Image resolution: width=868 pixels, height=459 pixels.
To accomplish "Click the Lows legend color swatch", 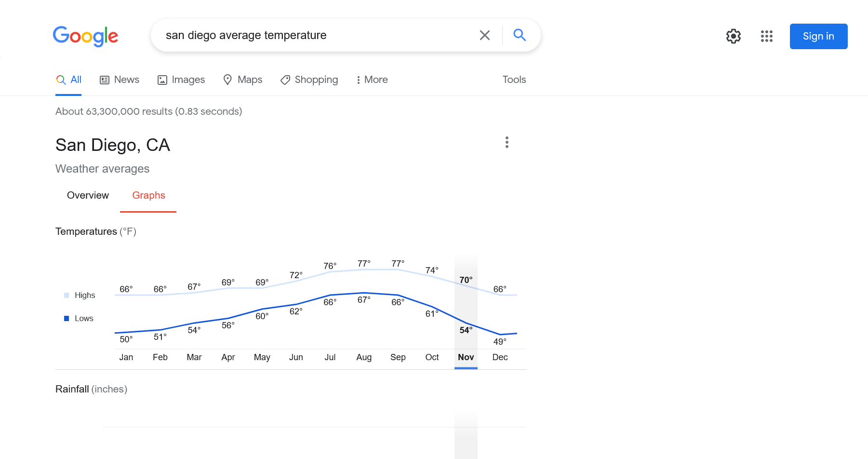I will point(67,318).
